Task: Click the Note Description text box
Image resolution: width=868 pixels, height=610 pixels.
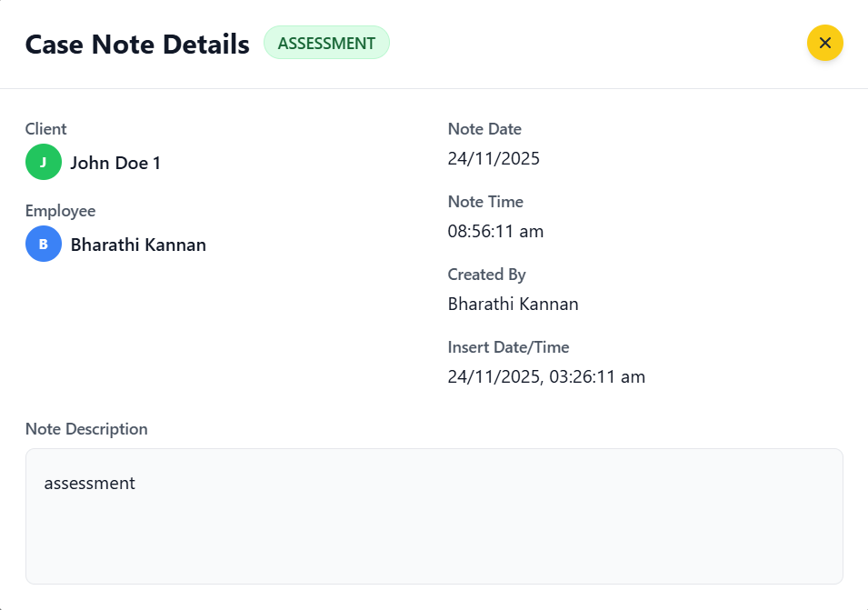Action: pos(434,527)
